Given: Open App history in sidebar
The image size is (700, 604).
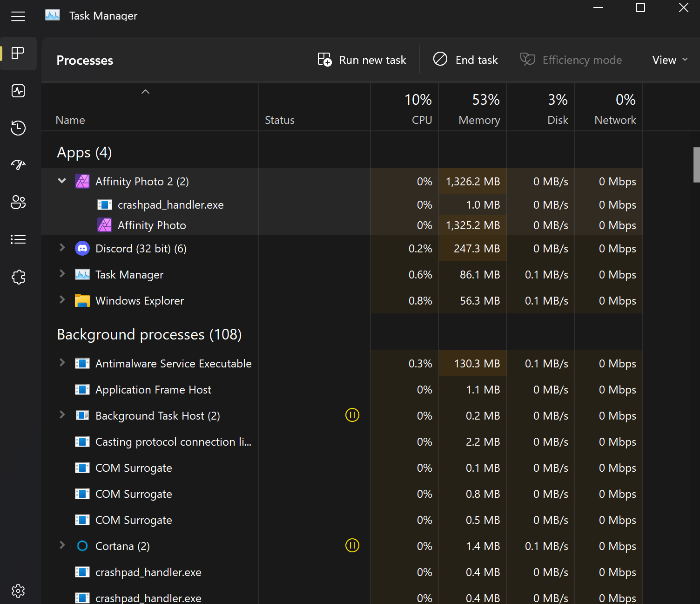Looking at the screenshot, I should coord(18,128).
